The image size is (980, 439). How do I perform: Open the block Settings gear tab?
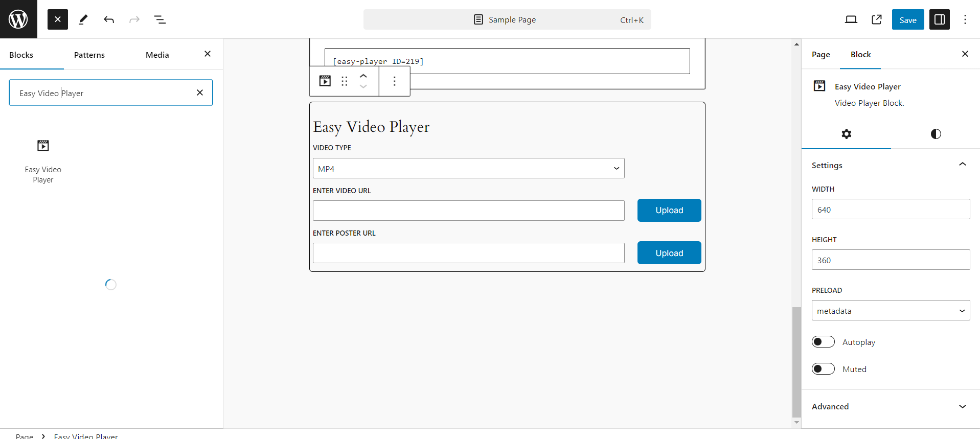[847, 134]
